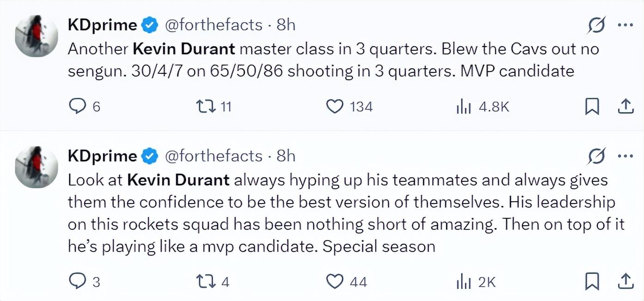The height and width of the screenshot is (301, 644).
Task: Open the second tweet's 8h timestamp
Action: (286, 156)
